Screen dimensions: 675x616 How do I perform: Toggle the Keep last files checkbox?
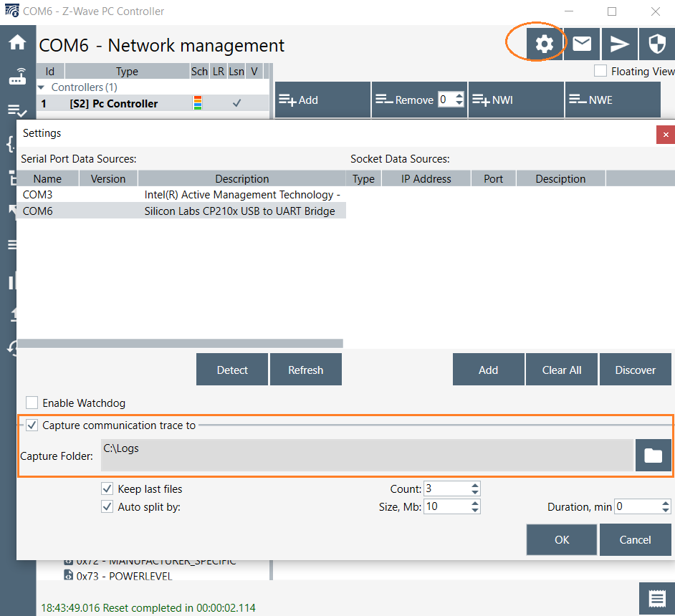(107, 489)
